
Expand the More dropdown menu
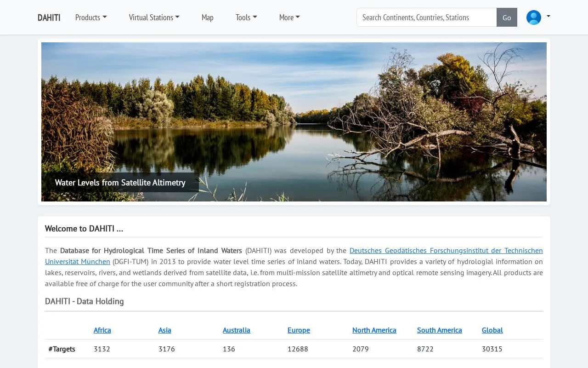click(289, 17)
